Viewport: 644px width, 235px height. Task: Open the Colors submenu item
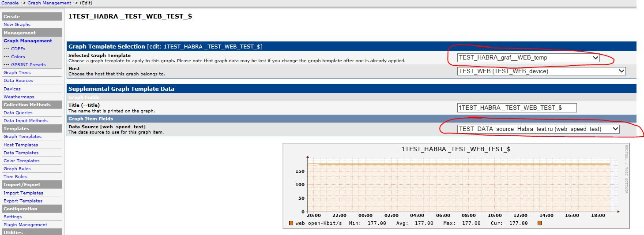click(x=18, y=56)
